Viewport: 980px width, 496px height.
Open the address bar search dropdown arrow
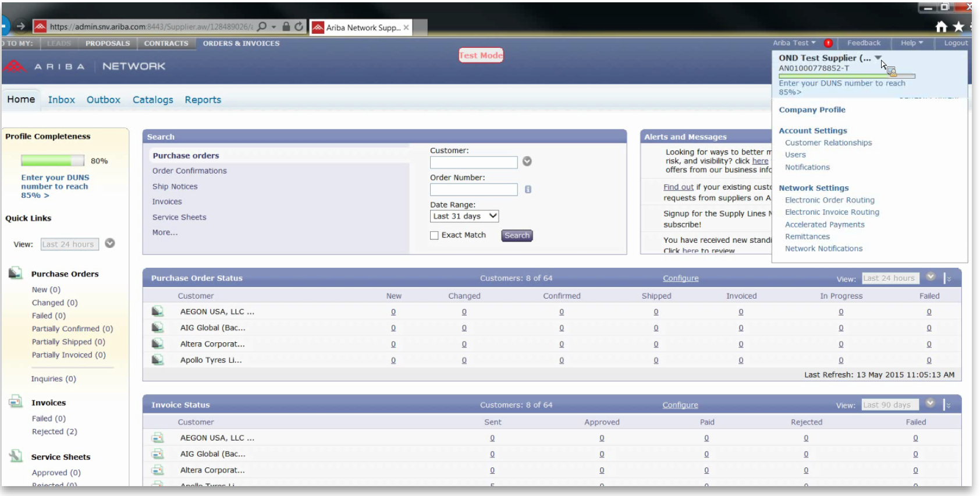tap(274, 27)
